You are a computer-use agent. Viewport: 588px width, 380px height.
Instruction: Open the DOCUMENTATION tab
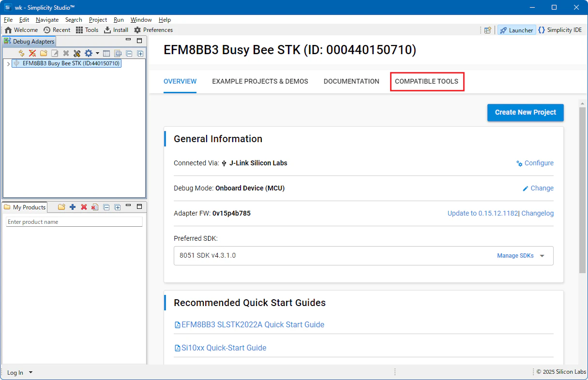[x=351, y=81]
